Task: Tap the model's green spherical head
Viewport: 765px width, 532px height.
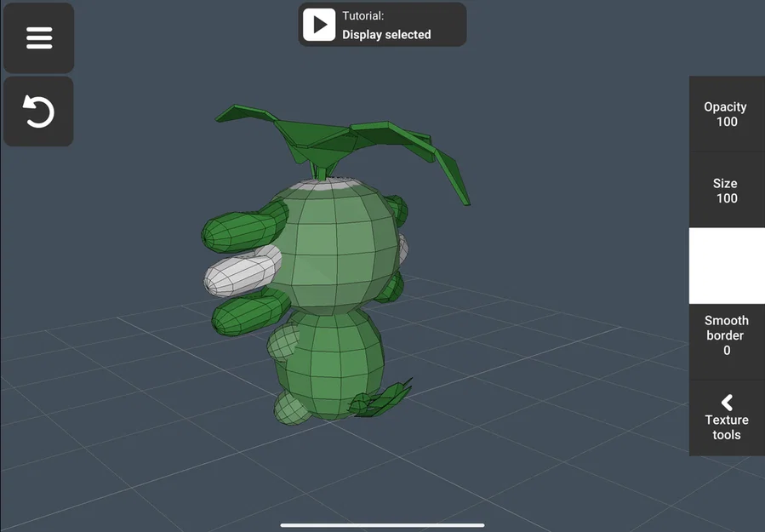Action: coord(335,247)
